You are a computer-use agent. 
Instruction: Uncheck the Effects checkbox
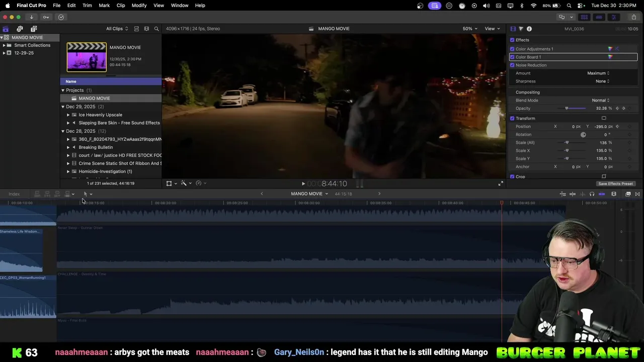(512, 40)
